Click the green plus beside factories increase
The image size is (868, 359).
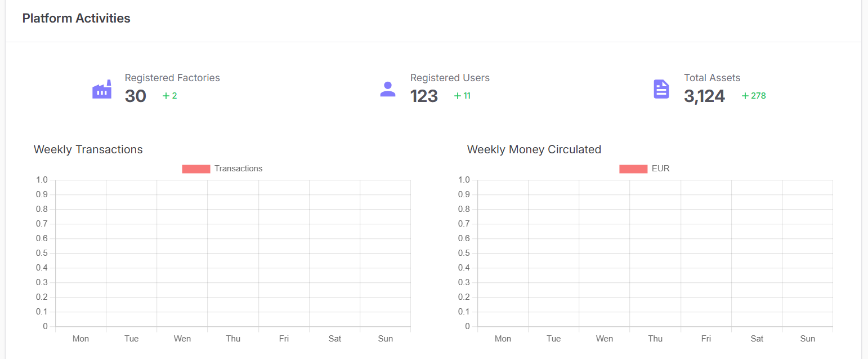(x=166, y=96)
